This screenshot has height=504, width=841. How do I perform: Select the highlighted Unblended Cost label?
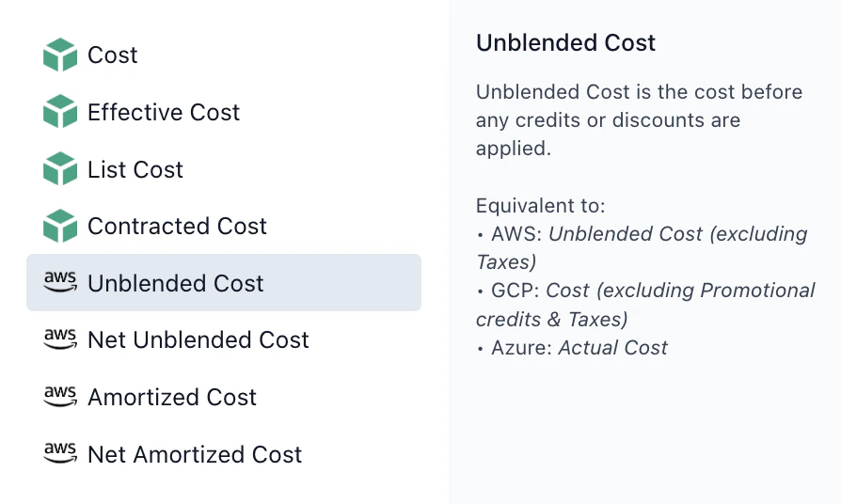pyautogui.click(x=176, y=284)
